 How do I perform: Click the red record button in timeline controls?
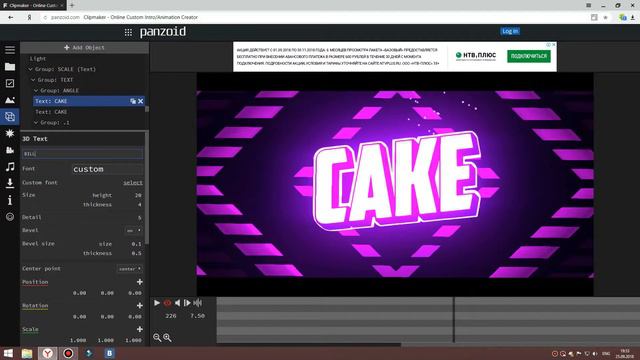(x=167, y=303)
